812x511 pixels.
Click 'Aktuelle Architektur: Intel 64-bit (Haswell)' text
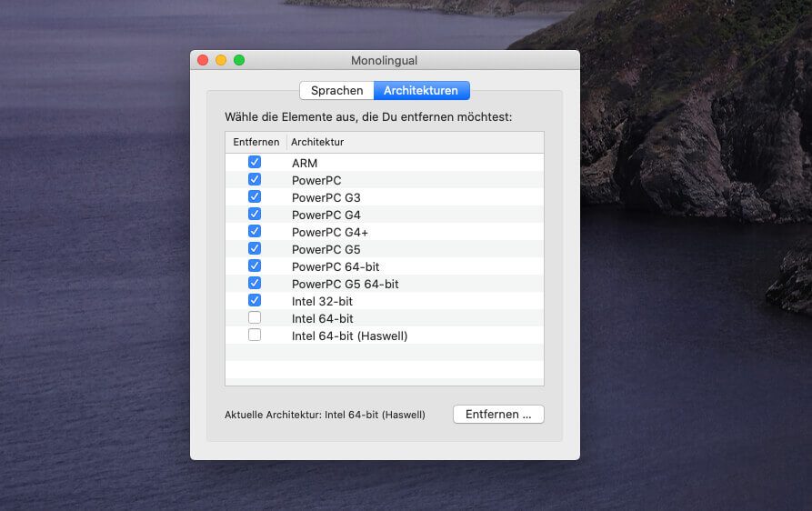tap(325, 415)
